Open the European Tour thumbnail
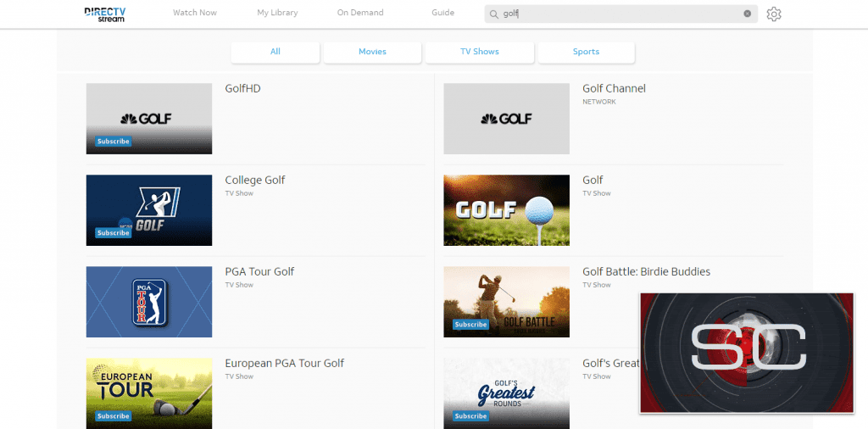Viewport: 868px width, 429px height. 149,393
